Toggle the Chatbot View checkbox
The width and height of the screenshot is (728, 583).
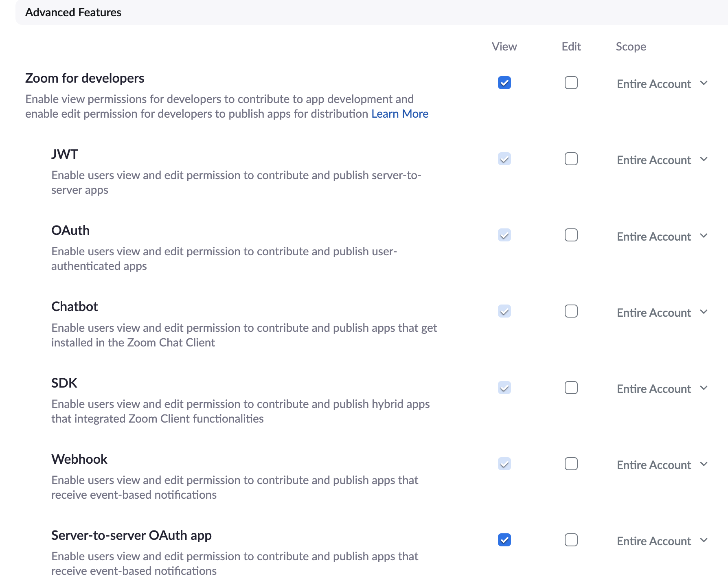tap(504, 311)
